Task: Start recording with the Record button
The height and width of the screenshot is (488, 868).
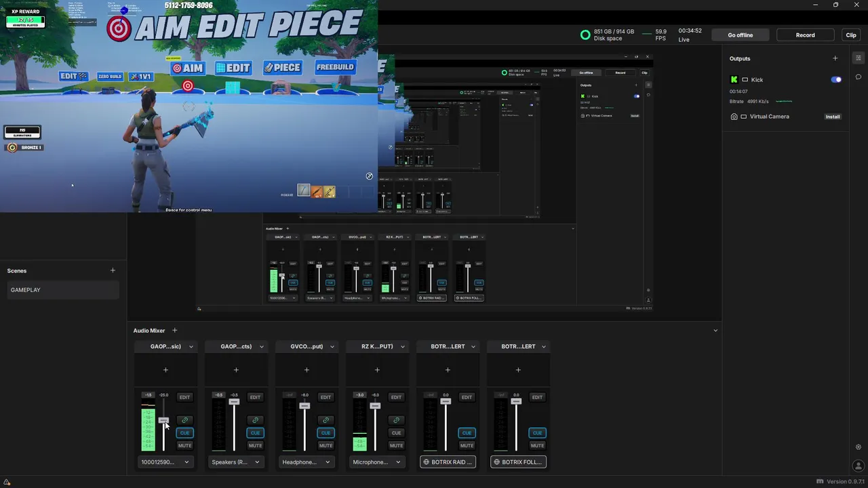Action: pos(806,35)
